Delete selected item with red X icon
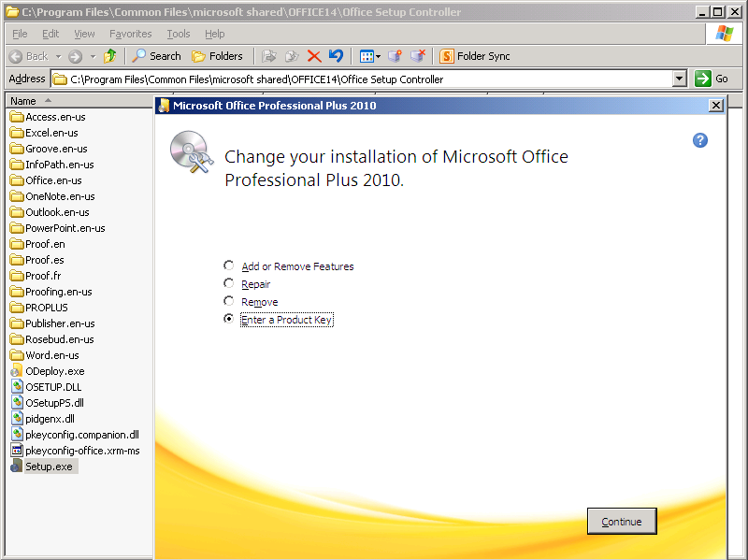The height and width of the screenshot is (560, 748). pyautogui.click(x=314, y=55)
